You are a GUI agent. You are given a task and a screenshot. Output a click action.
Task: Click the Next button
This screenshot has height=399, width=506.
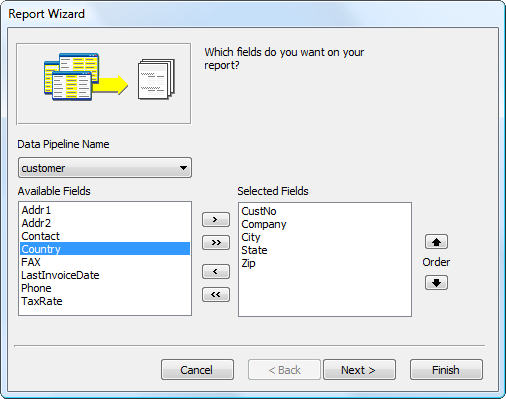point(359,370)
